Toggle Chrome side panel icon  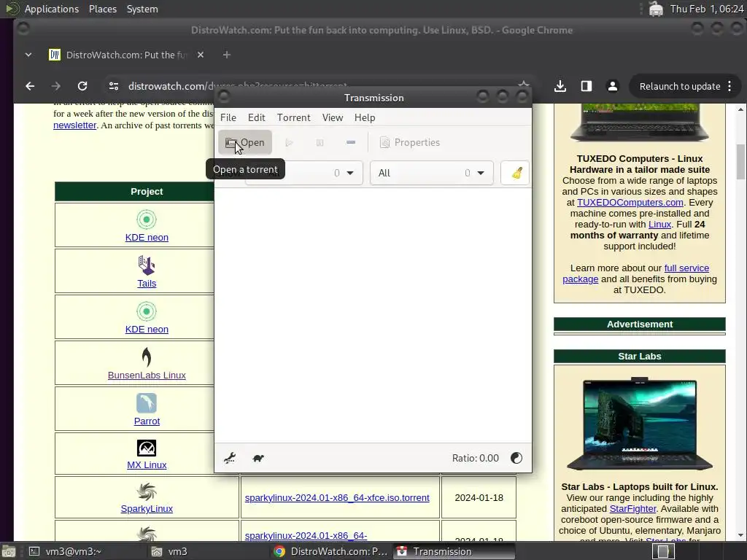pos(587,86)
